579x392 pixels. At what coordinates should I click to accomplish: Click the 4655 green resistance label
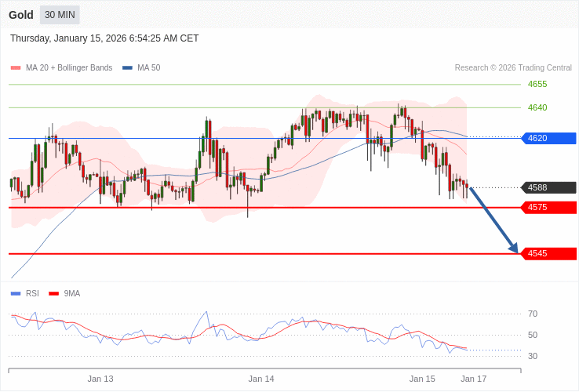point(537,84)
